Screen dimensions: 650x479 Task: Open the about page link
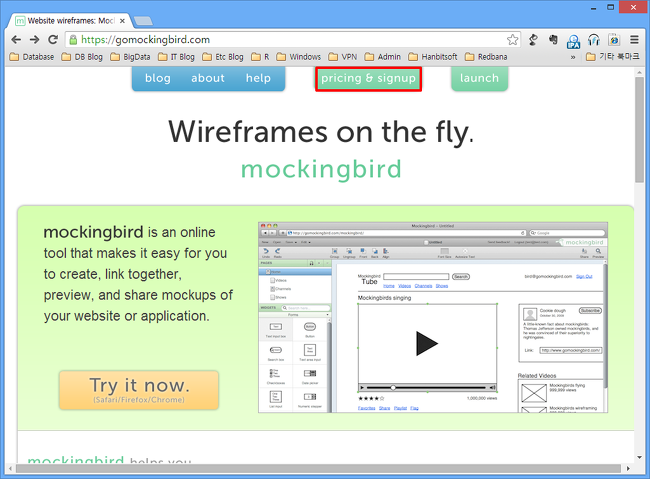(x=208, y=78)
